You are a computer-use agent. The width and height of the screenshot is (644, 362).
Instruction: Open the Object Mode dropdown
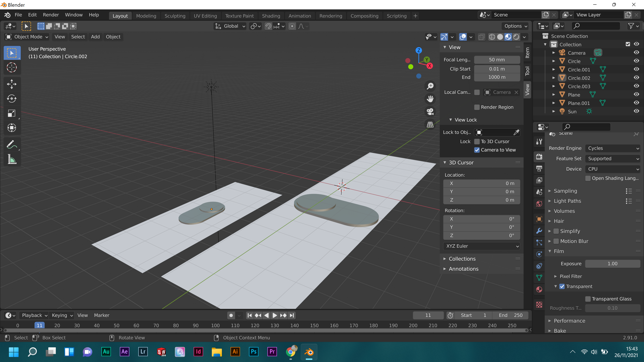click(27, 37)
